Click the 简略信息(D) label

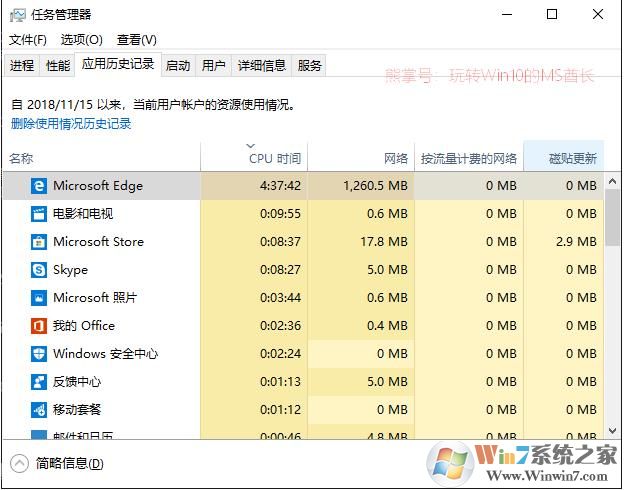click(x=70, y=463)
